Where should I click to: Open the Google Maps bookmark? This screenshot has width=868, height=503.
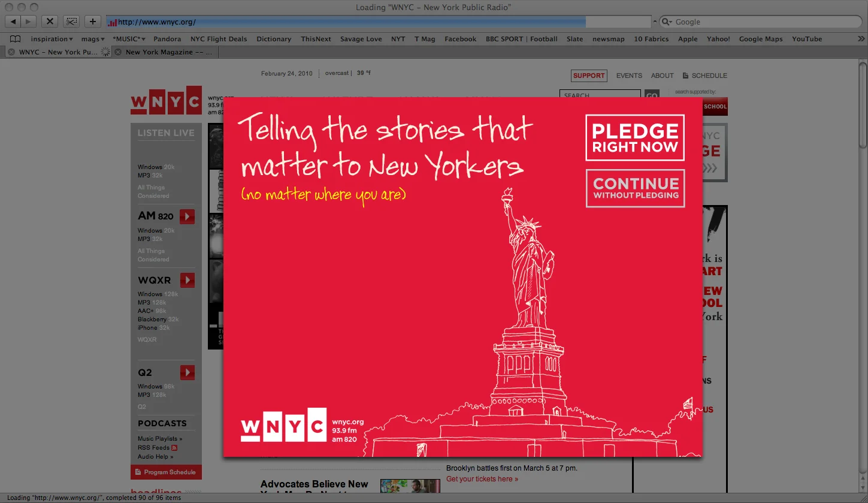761,39
